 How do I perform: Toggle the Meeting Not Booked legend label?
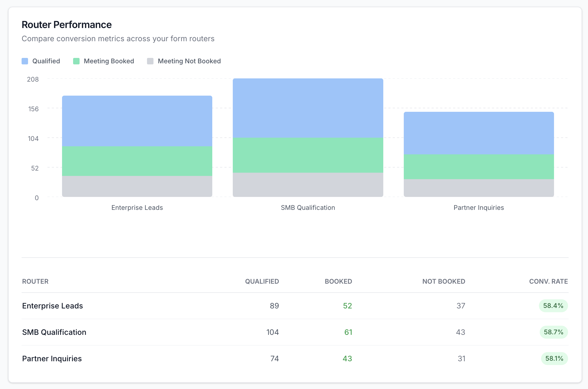(189, 61)
